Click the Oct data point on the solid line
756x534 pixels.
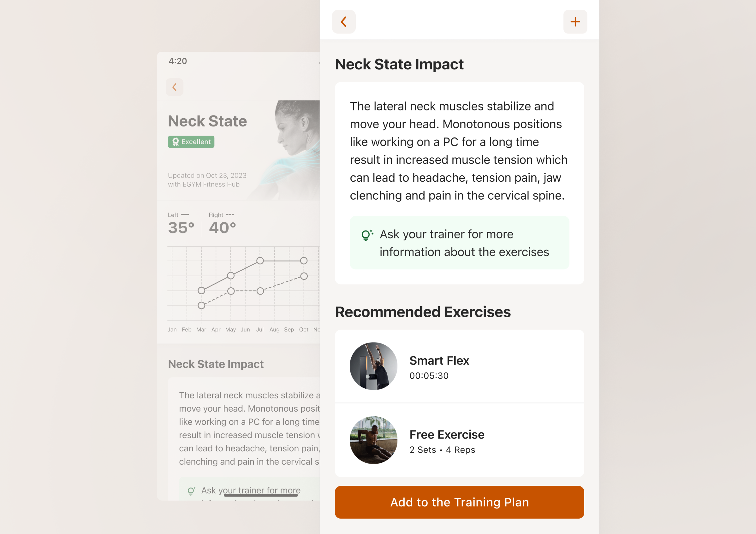(304, 261)
